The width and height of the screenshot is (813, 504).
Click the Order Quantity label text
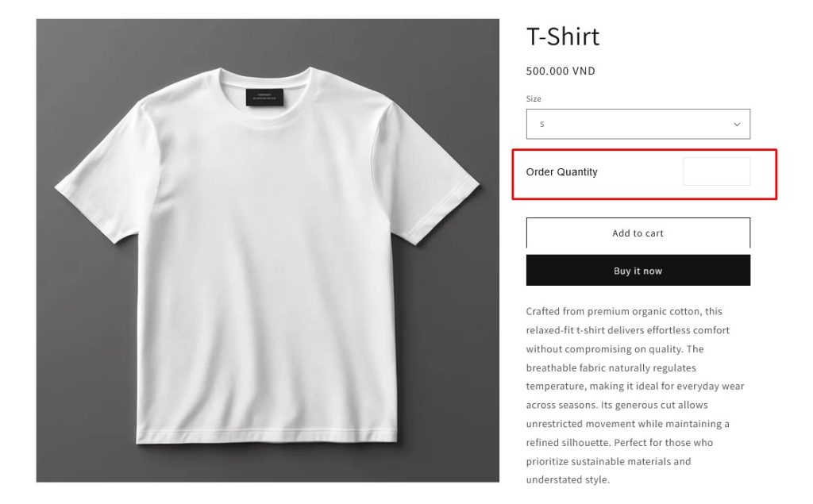[561, 172]
